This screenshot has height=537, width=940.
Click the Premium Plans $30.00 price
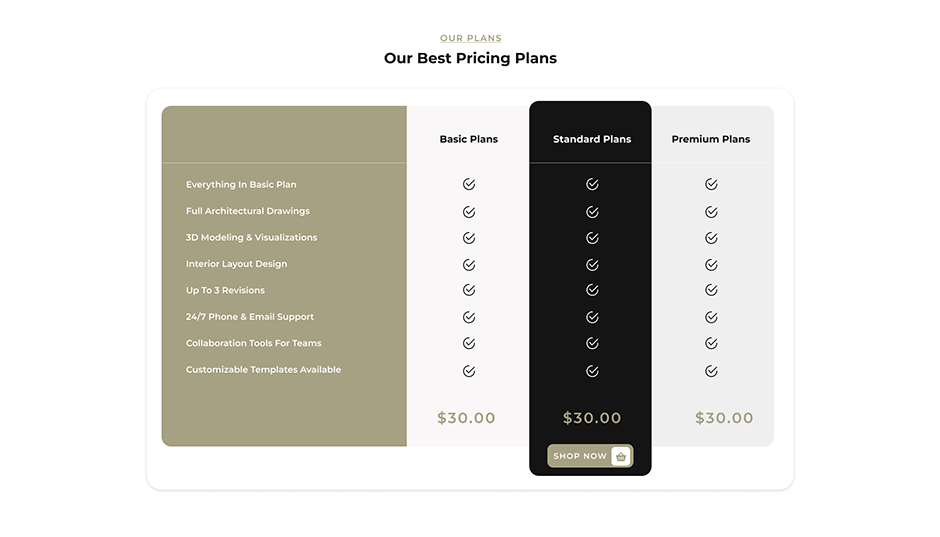click(724, 418)
